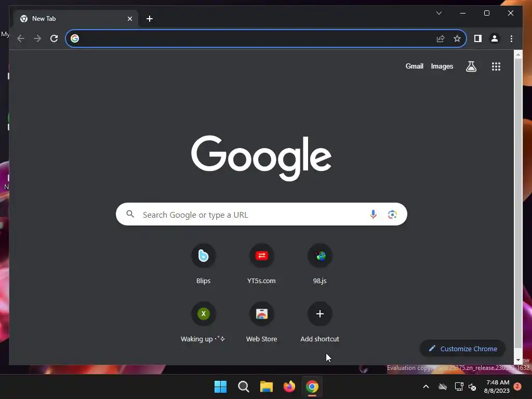Search by image with Google Lens icon
532x399 pixels.
point(392,215)
